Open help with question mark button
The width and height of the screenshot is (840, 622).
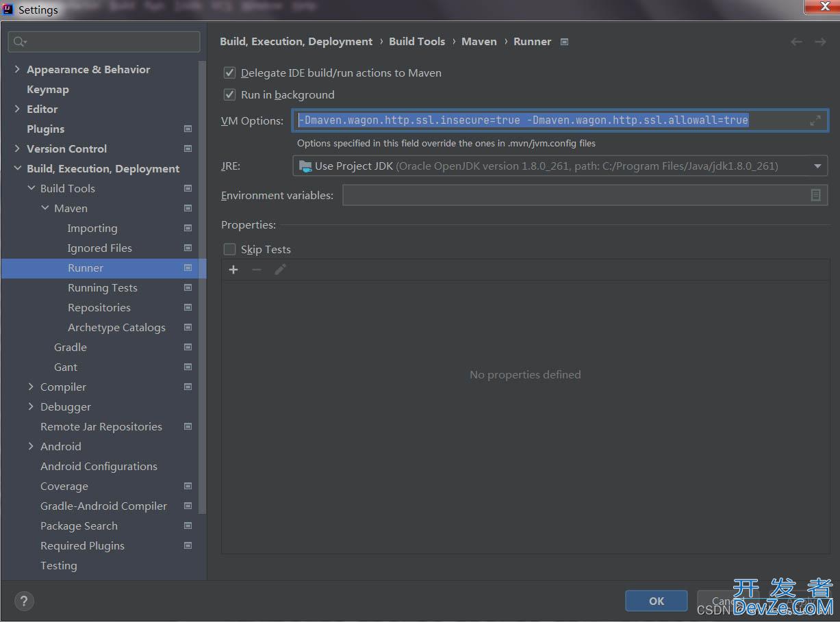tap(24, 601)
